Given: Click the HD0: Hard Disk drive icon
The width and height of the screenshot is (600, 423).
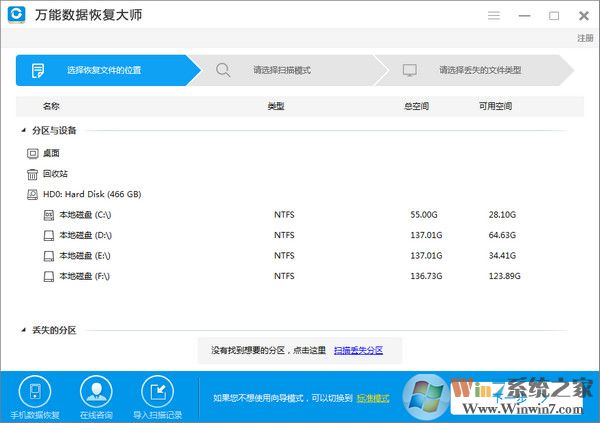Looking at the screenshot, I should click(x=33, y=194).
